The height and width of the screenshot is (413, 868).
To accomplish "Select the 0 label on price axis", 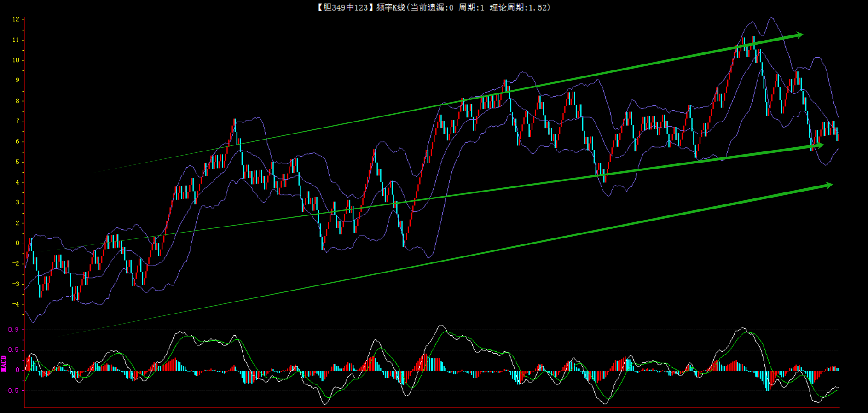I will (x=17, y=243).
